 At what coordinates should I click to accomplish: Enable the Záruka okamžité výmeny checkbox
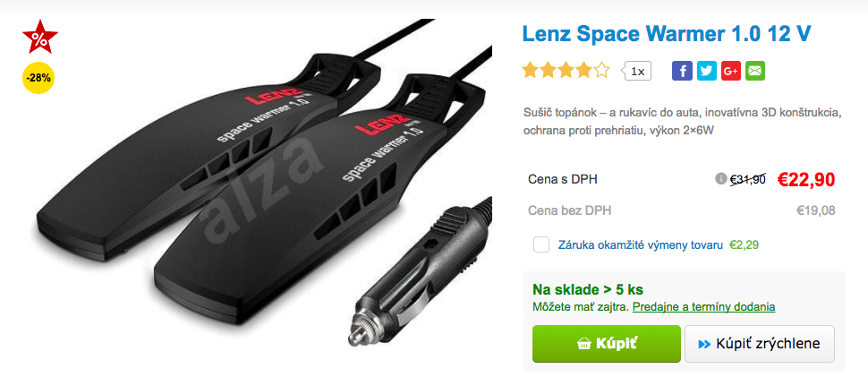pos(541,244)
